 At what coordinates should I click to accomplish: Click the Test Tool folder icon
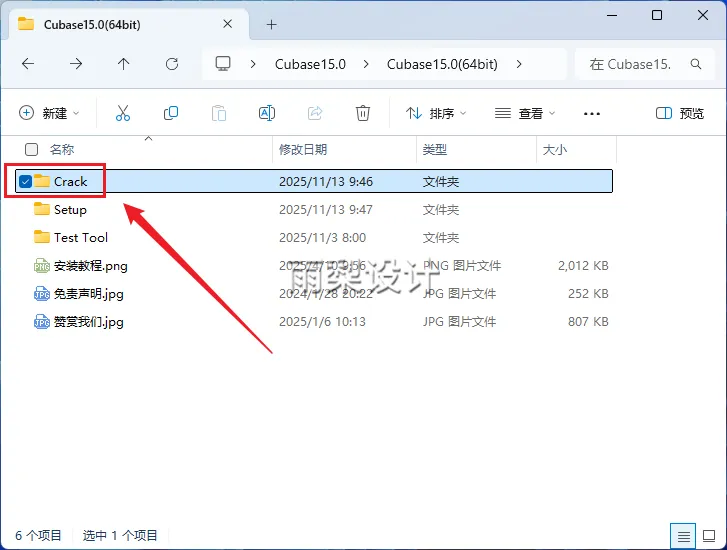click(x=42, y=237)
